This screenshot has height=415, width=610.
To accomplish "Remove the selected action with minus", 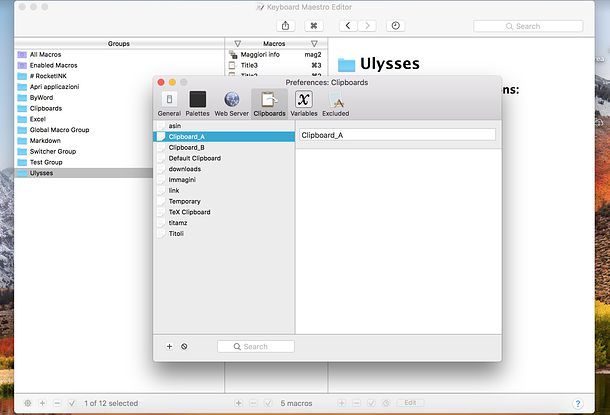I will click(x=356, y=403).
